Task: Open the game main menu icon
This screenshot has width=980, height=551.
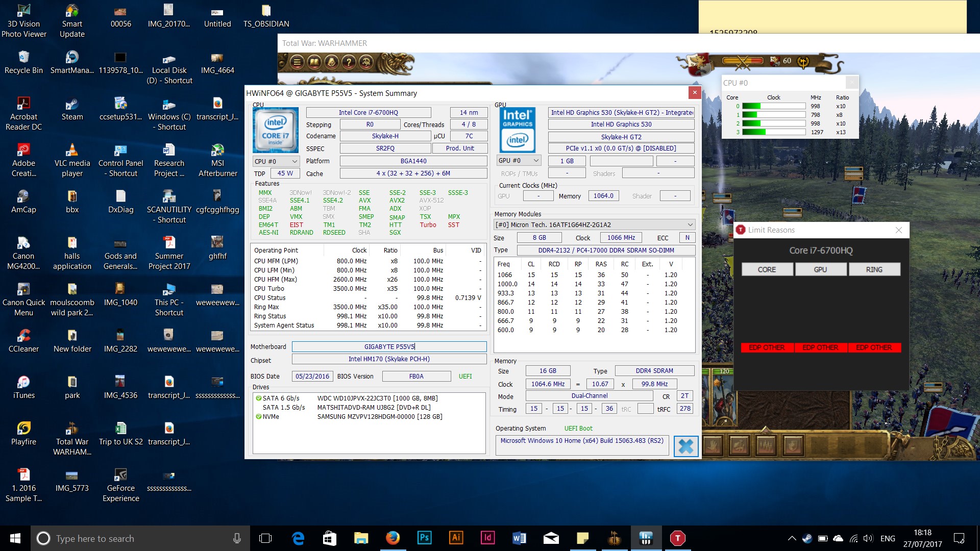Action: tap(297, 63)
